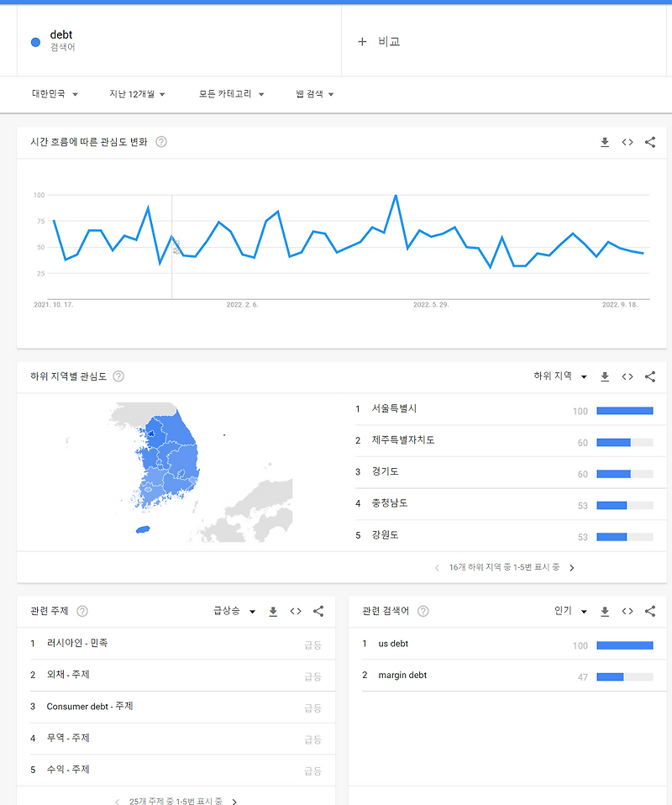Click the 비교 button to add a term
The width and height of the screenshot is (672, 805).
coord(378,40)
